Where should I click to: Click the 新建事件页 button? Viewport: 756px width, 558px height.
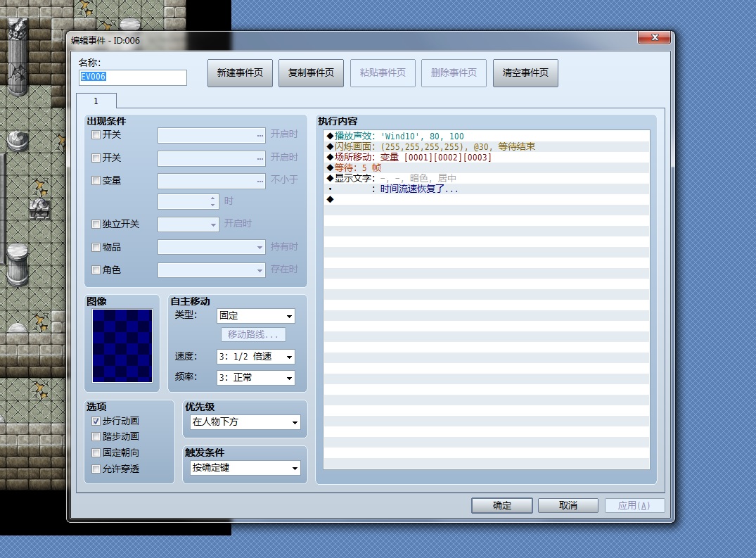[x=240, y=72]
